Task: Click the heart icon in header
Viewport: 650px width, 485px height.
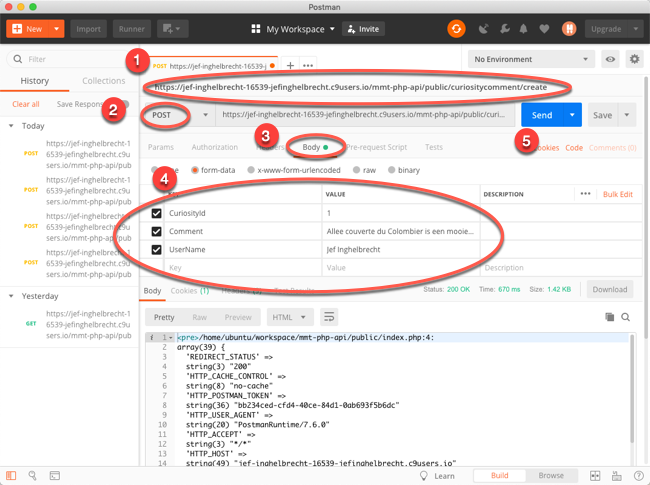Action: pos(544,29)
